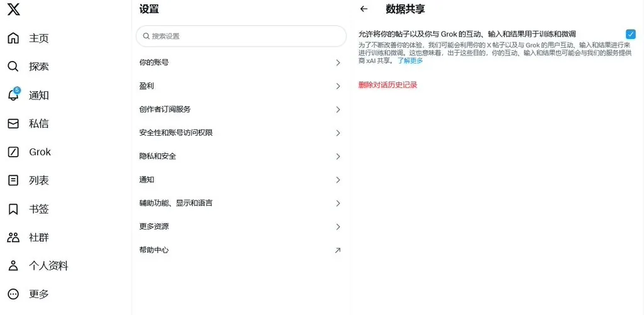Image resolution: width=644 pixels, height=315 pixels.
Task: Select 探索 label in sidebar
Action: 38,67
